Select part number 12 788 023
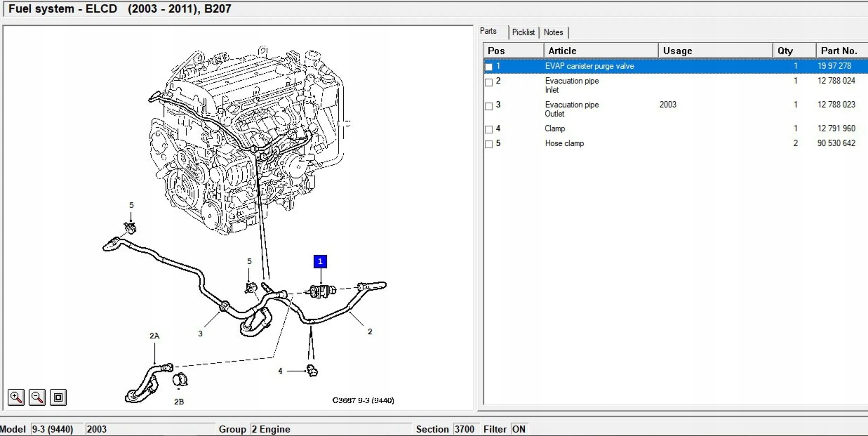 point(836,105)
